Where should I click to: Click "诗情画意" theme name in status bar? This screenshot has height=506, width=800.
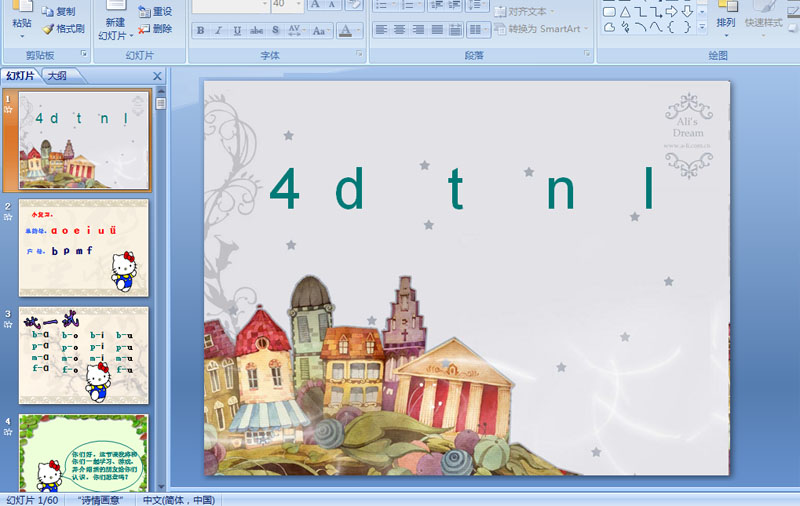click(100, 500)
